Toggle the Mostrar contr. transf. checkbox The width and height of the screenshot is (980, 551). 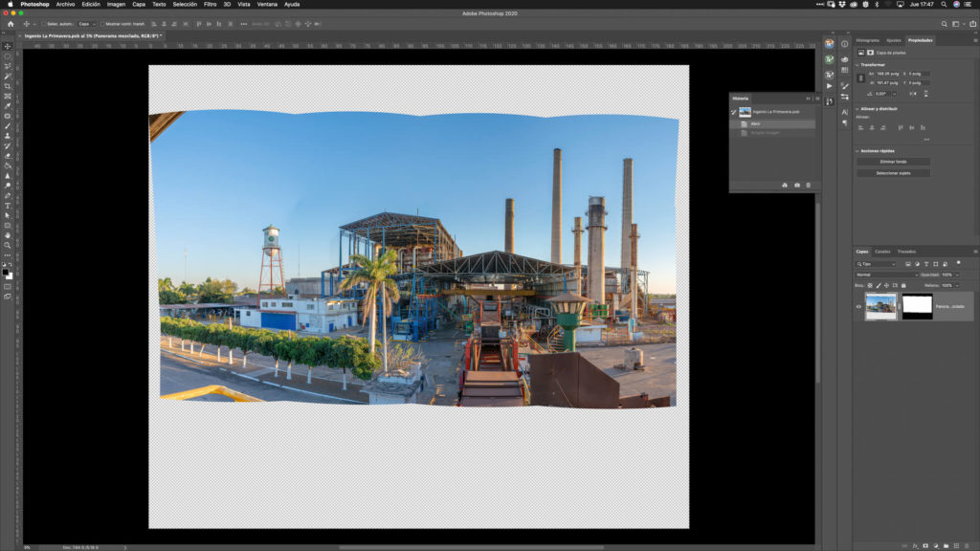pos(103,23)
